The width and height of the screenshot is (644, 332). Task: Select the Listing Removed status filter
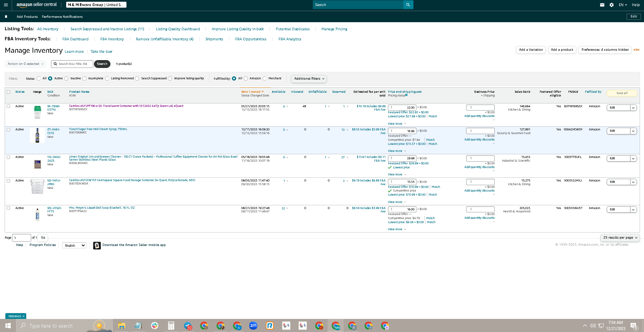107,79
